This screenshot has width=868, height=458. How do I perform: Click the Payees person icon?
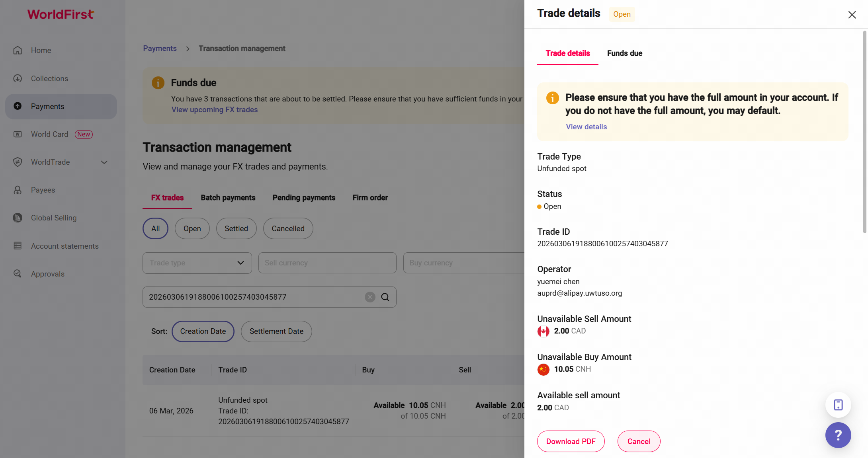[18, 190]
